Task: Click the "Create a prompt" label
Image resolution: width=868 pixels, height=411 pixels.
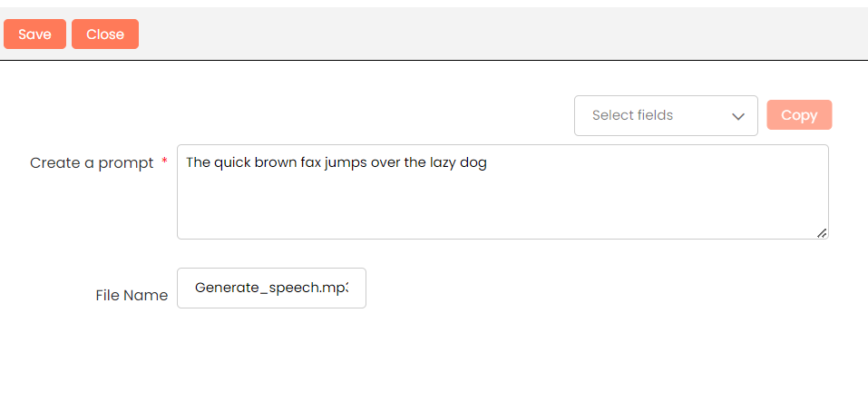Action: coord(92,163)
